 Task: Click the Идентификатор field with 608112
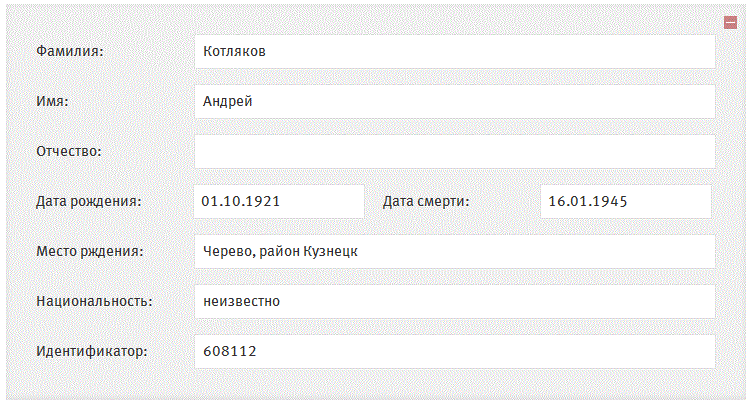click(455, 351)
